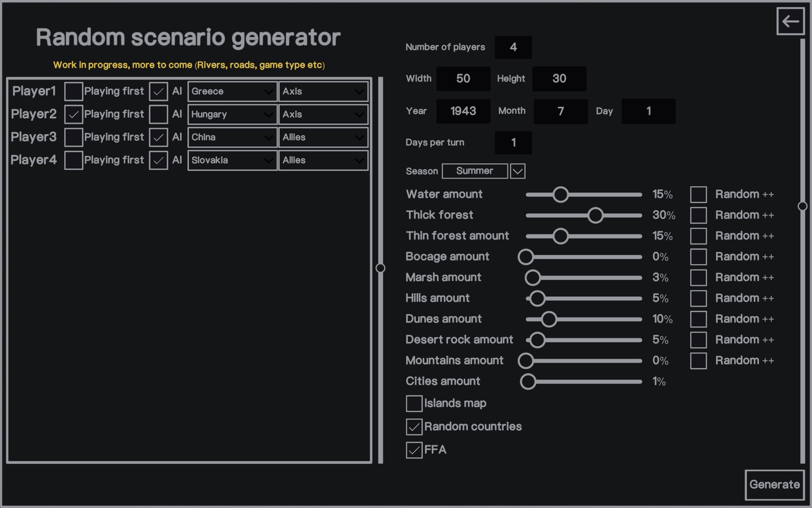
Task: Expand Player3 Allies faction dropdown
Action: tap(323, 137)
